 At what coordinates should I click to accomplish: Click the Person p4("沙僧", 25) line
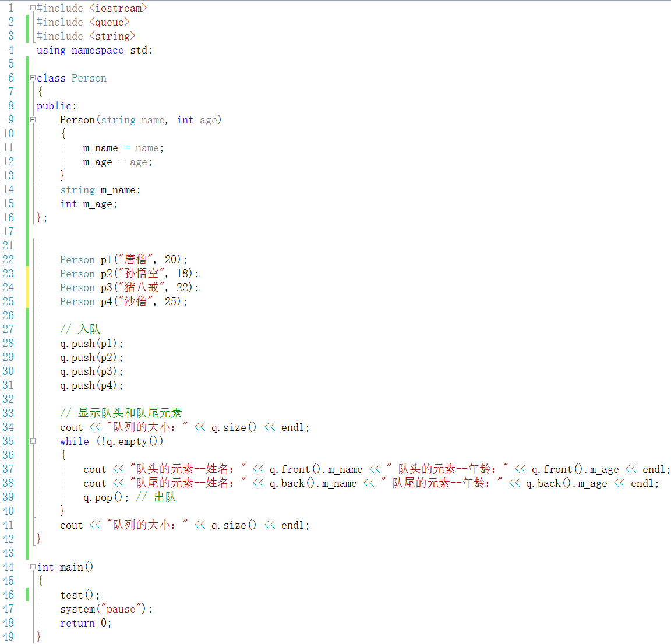[123, 302]
